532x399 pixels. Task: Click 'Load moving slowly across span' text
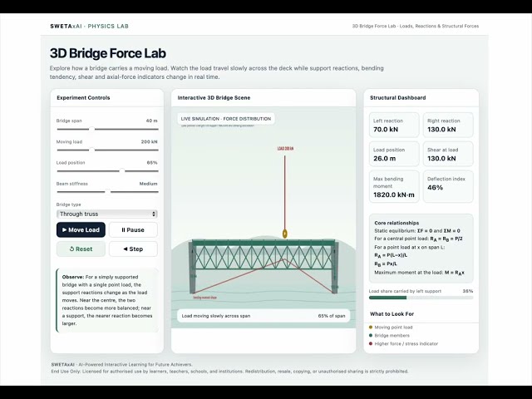click(216, 316)
